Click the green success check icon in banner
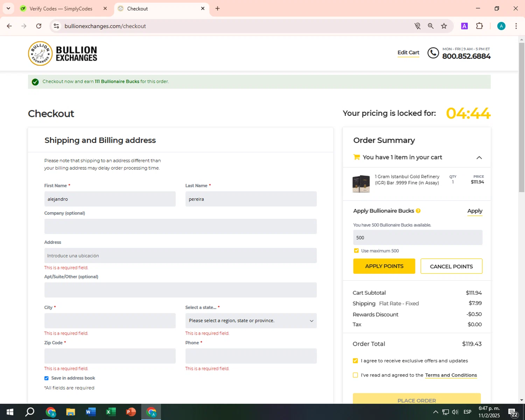Screen dimensions: 525x420 coord(35,82)
